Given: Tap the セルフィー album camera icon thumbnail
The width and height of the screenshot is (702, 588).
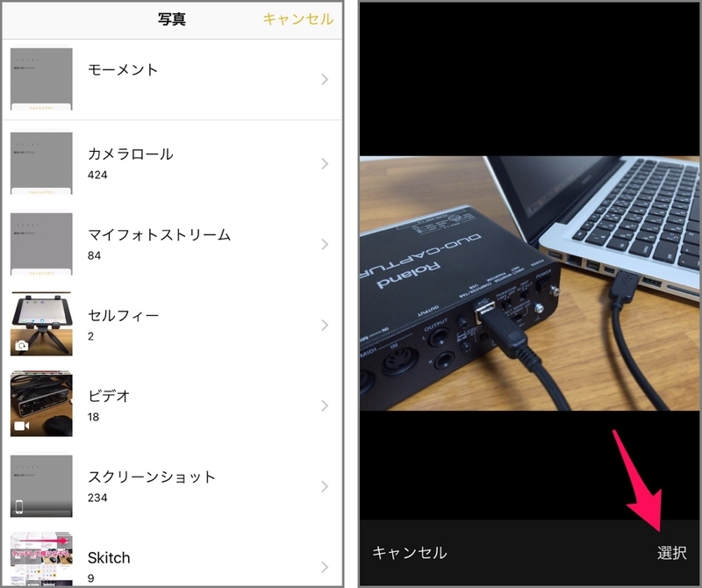Looking at the screenshot, I should click(x=41, y=325).
